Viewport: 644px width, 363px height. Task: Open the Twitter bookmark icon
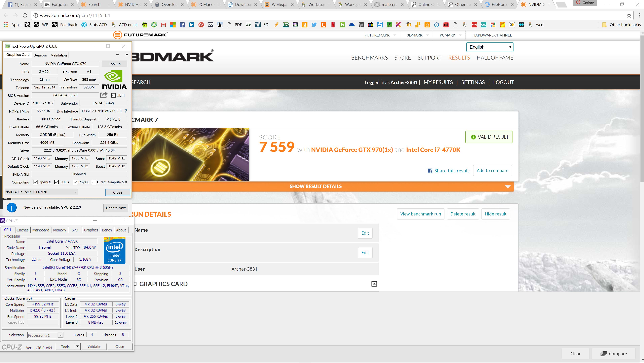(314, 25)
